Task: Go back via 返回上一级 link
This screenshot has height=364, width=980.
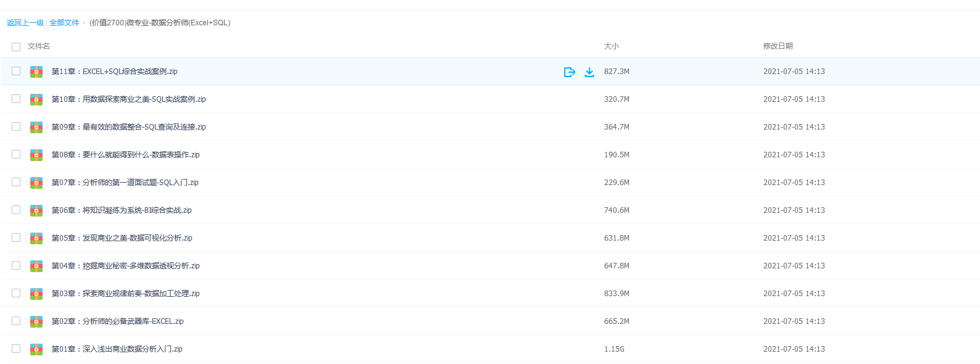Action: point(25,23)
